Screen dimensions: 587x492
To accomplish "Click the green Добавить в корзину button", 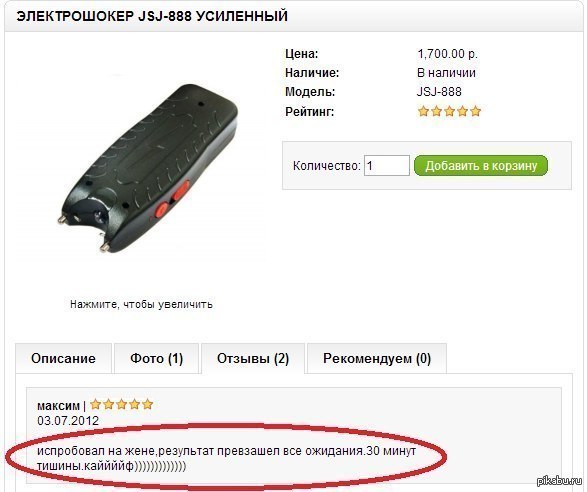I will (x=481, y=165).
